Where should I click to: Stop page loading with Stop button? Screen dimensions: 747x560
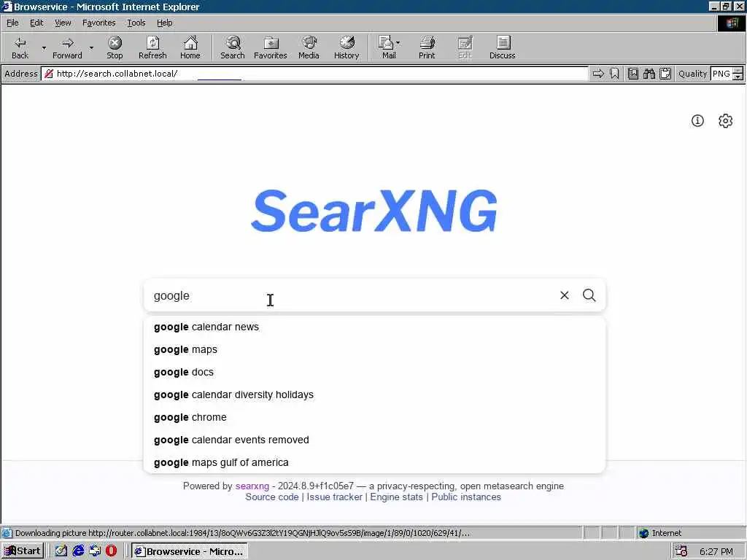[115, 48]
